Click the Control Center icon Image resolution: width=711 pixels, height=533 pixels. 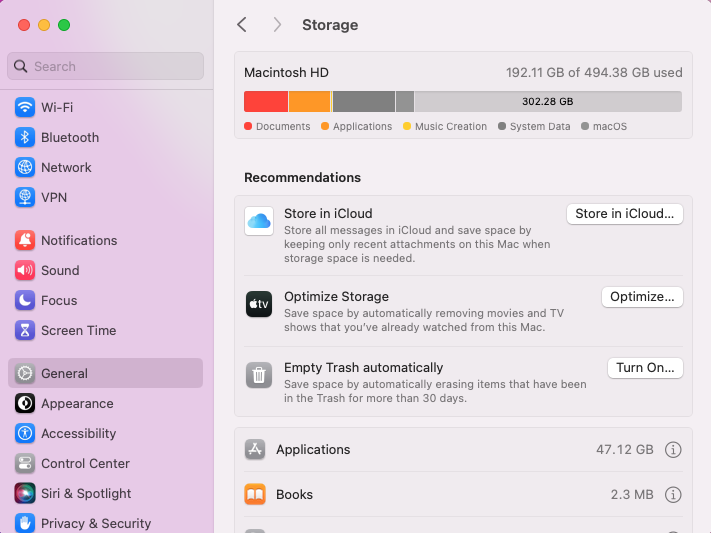[25, 463]
